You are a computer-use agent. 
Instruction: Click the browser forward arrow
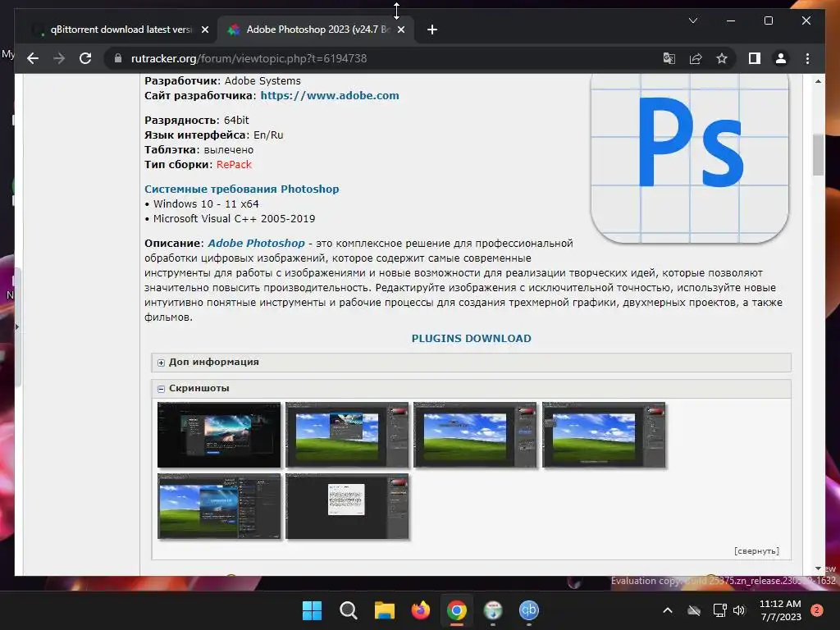(x=59, y=58)
